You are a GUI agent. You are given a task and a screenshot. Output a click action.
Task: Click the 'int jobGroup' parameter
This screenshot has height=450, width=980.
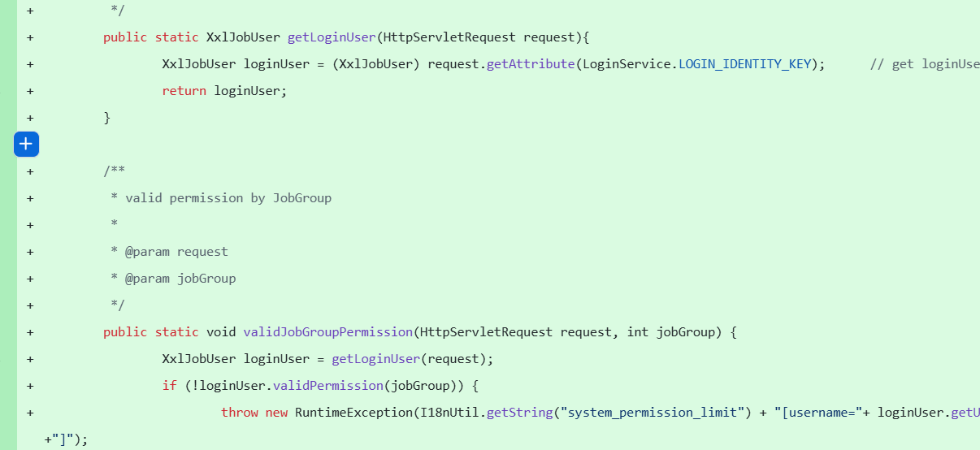click(x=670, y=332)
